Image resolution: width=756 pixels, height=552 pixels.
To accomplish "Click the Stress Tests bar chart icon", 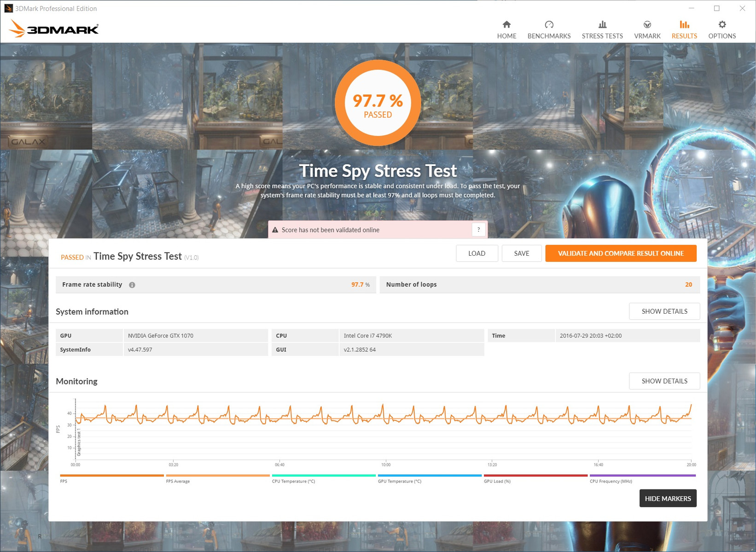I will pyautogui.click(x=602, y=24).
